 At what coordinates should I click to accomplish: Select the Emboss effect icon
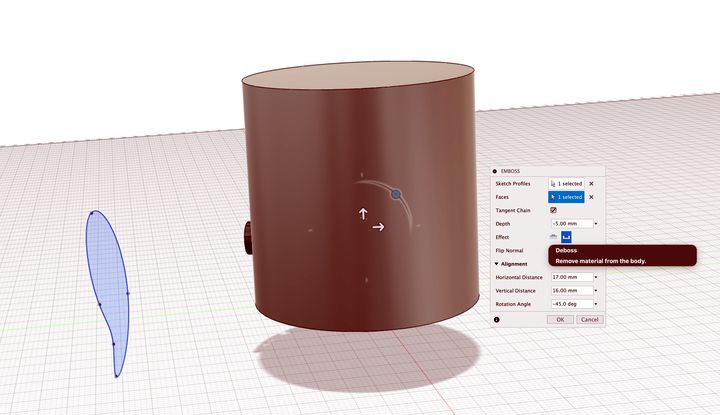pos(553,236)
